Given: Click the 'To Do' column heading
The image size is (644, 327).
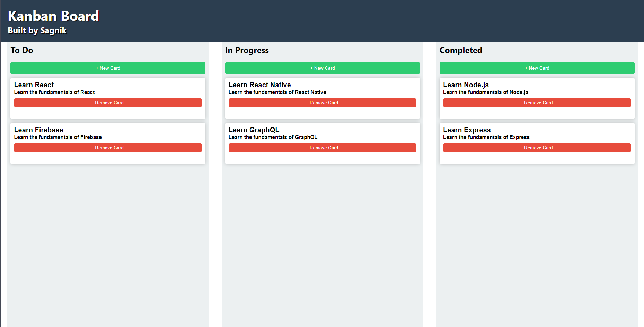Looking at the screenshot, I should point(22,50).
